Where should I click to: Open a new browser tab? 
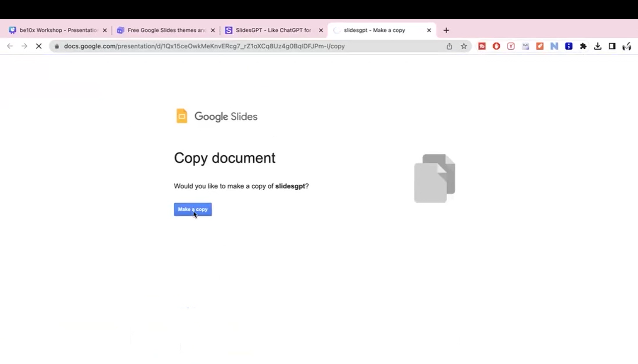click(x=446, y=30)
